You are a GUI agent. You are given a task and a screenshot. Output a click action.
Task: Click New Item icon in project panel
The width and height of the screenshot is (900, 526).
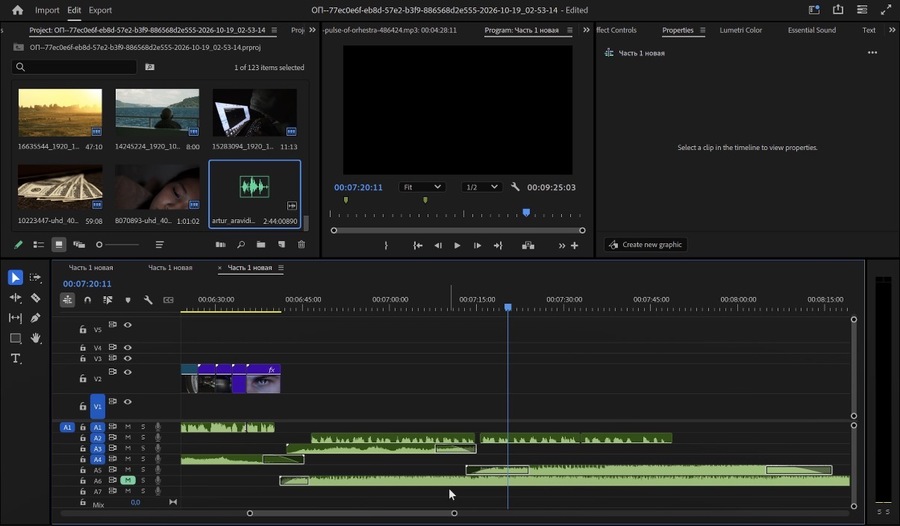click(x=281, y=245)
